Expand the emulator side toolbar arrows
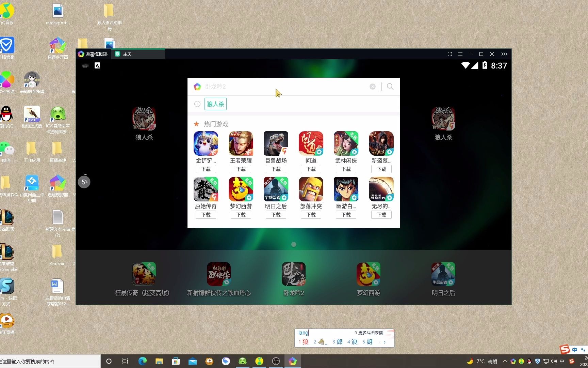 504,54
